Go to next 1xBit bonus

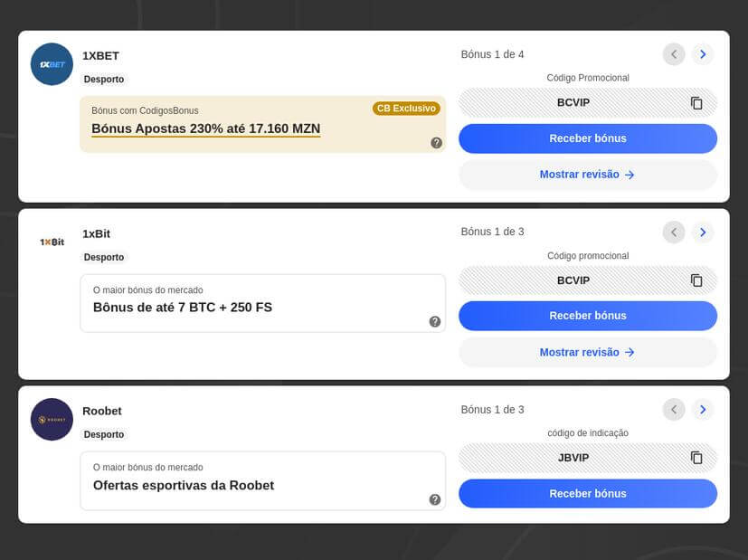click(x=703, y=233)
